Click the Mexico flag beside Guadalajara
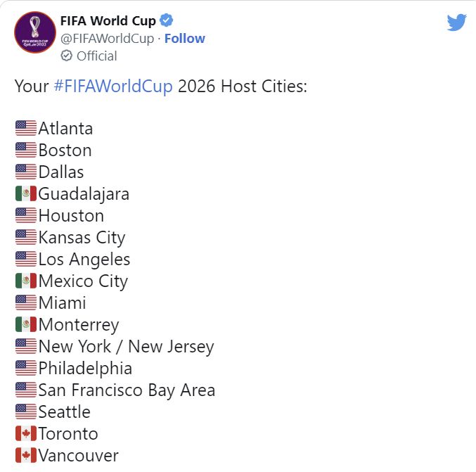 coord(26,194)
